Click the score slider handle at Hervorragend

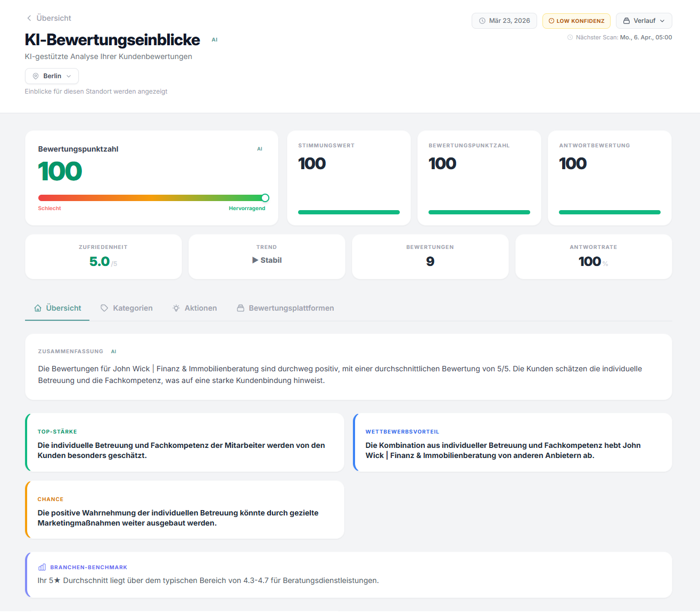pyautogui.click(x=265, y=198)
